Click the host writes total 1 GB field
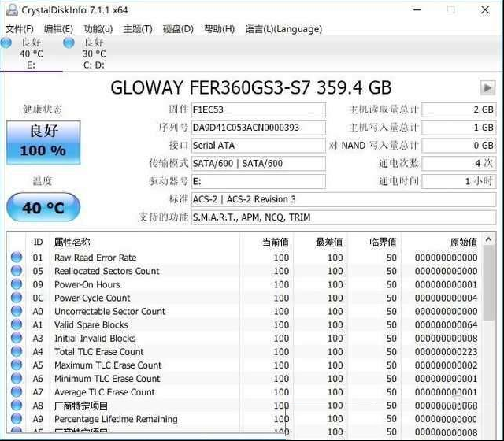Screen dimensions: 504x441 pyautogui.click(x=459, y=128)
